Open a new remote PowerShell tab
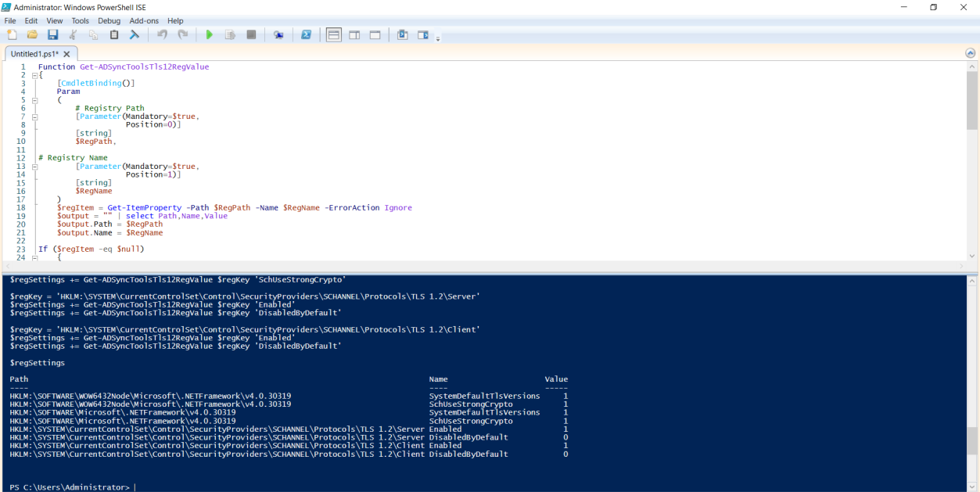The width and height of the screenshot is (980, 492). click(278, 34)
